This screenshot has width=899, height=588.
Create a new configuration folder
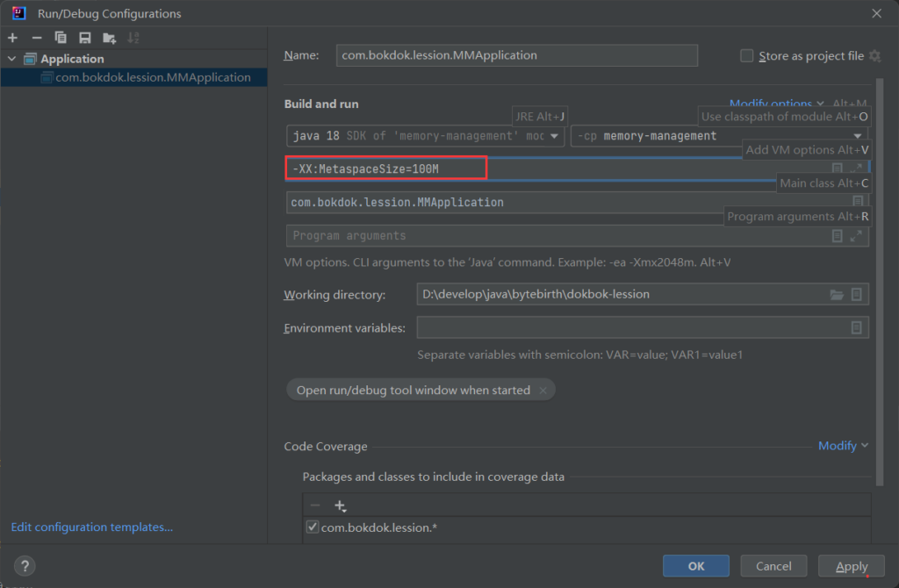tap(109, 39)
